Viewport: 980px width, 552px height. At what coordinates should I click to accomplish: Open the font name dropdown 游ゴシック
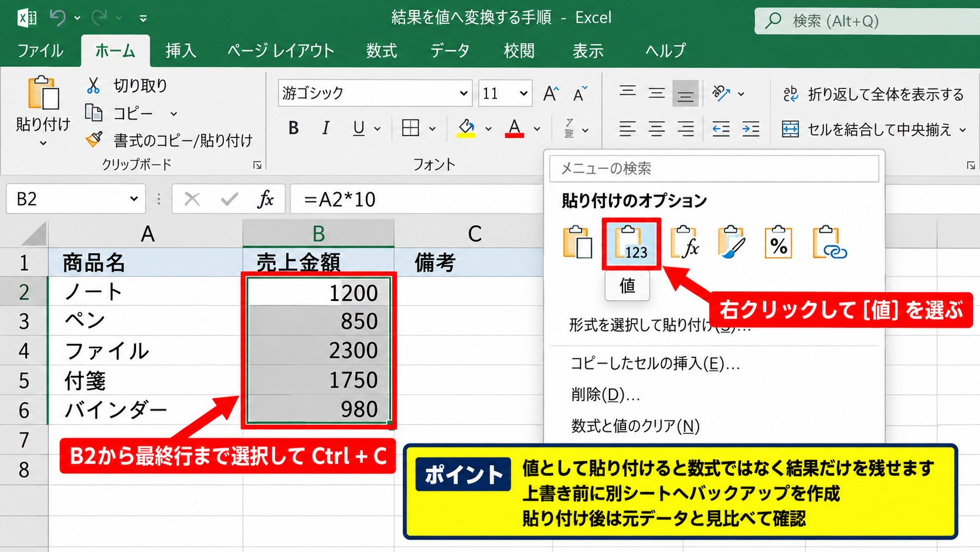[x=463, y=93]
